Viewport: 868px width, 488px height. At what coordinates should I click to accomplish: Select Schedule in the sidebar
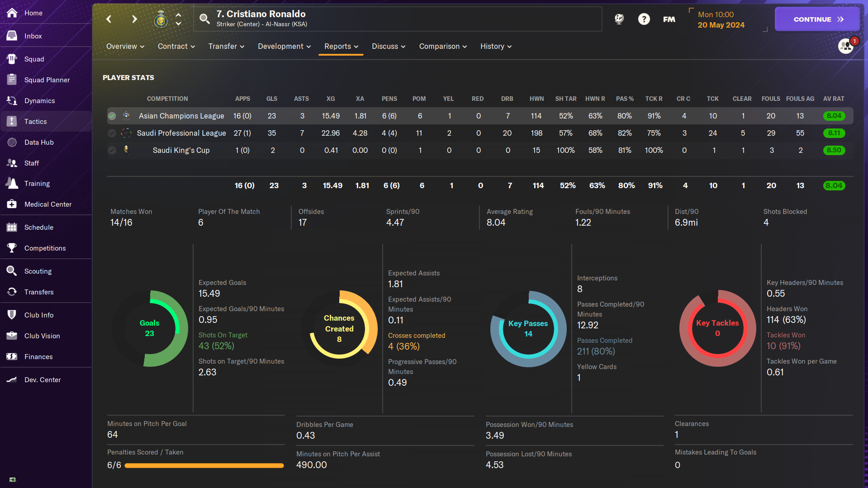(46, 227)
